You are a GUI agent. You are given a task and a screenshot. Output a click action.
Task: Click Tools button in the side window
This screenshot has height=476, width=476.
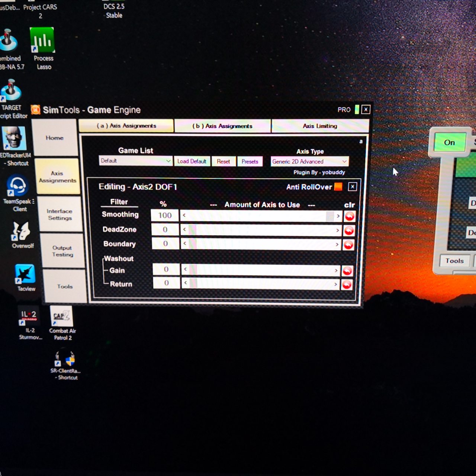point(454,261)
